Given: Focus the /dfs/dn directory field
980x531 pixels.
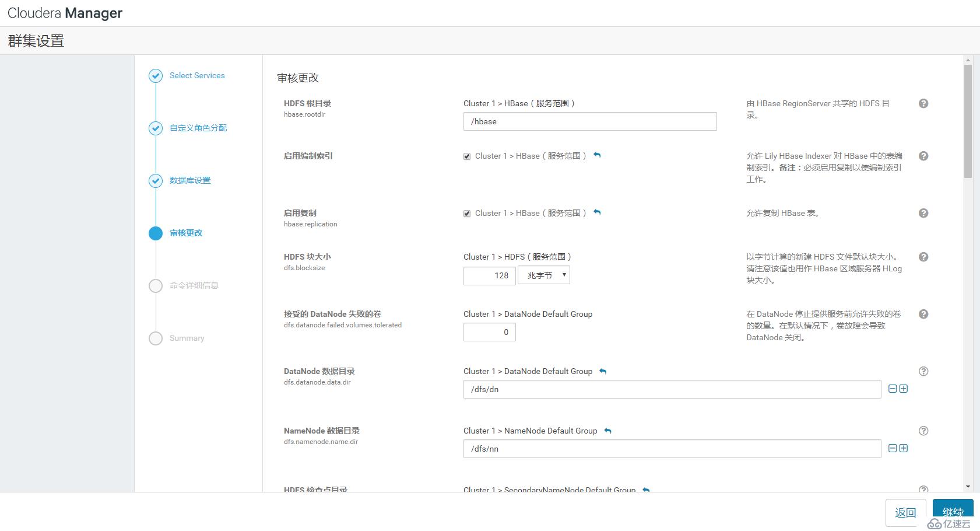Looking at the screenshot, I should coord(672,389).
